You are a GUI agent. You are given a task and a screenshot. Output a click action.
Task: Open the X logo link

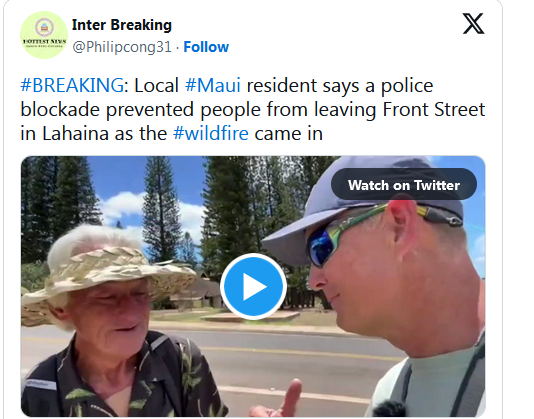[x=473, y=24]
